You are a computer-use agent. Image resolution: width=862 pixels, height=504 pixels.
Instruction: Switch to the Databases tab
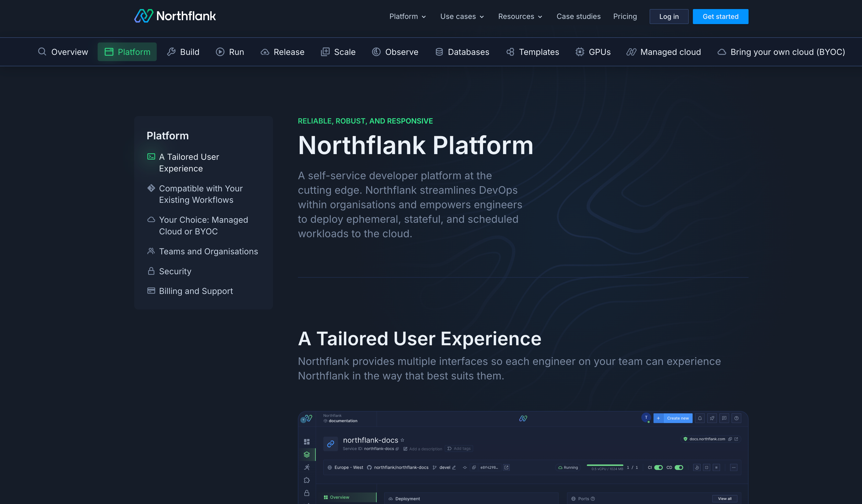(x=462, y=52)
